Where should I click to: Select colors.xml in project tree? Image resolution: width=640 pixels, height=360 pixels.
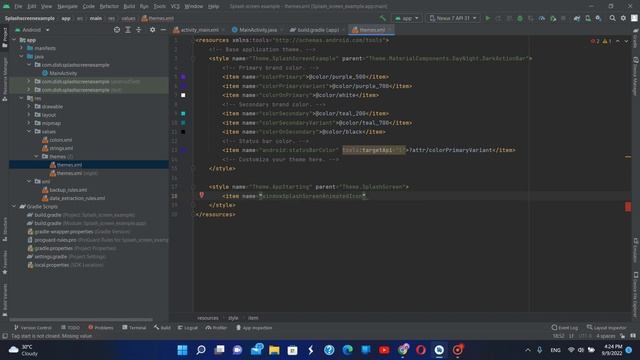57,140
